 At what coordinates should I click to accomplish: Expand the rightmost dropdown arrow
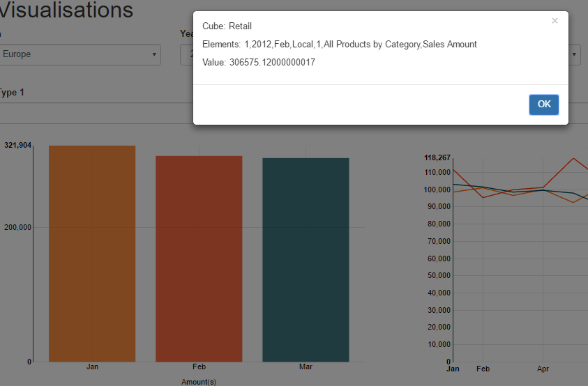click(574, 54)
